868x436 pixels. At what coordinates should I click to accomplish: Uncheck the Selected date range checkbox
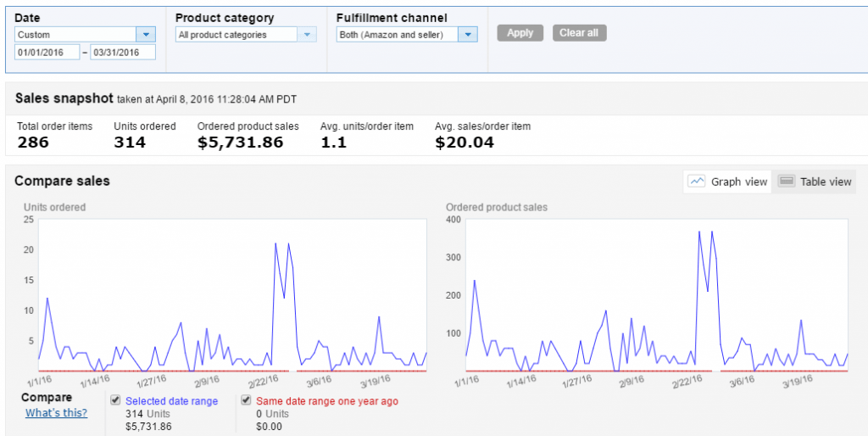[x=114, y=400]
